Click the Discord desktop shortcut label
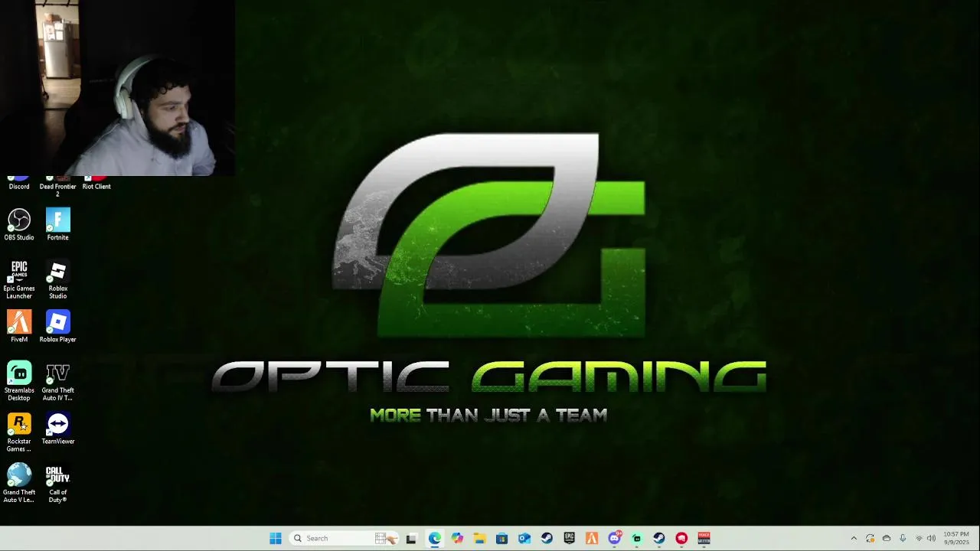This screenshot has width=980, height=551. coord(19,186)
